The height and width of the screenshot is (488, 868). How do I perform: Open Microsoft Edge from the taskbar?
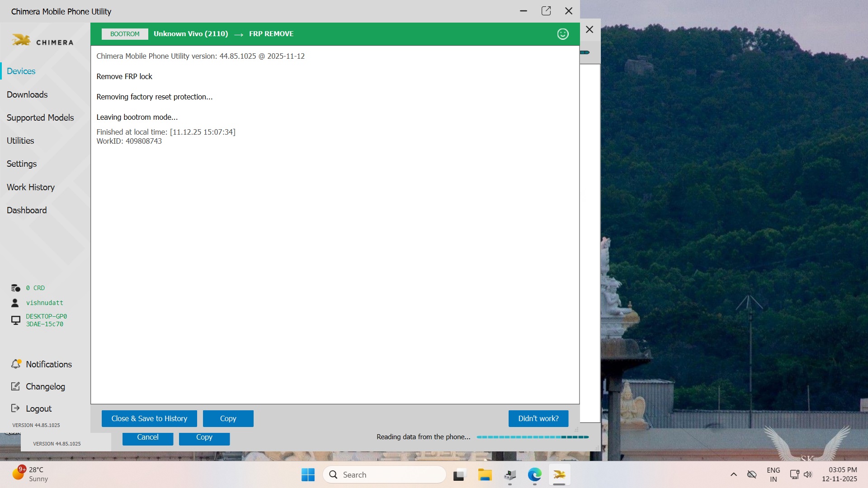[x=534, y=475]
